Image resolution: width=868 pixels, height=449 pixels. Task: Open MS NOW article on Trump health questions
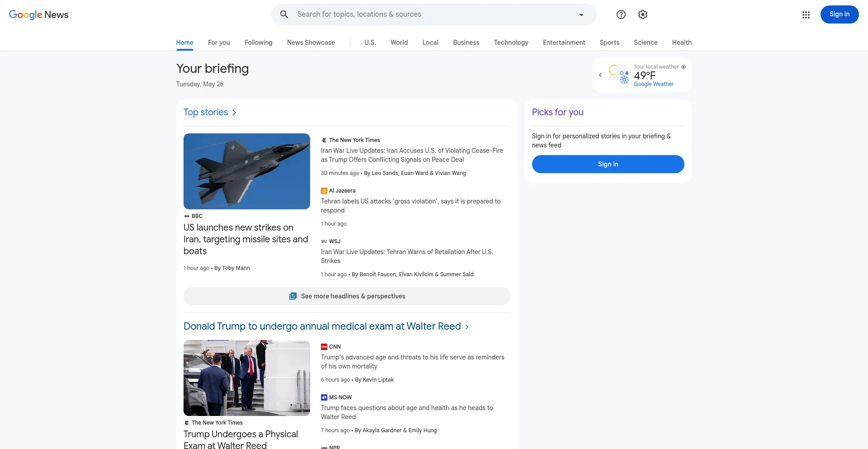coord(407,412)
